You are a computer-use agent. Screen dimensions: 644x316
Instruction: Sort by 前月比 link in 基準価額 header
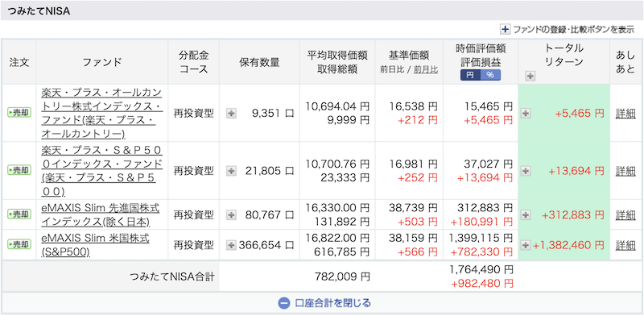pyautogui.click(x=426, y=70)
